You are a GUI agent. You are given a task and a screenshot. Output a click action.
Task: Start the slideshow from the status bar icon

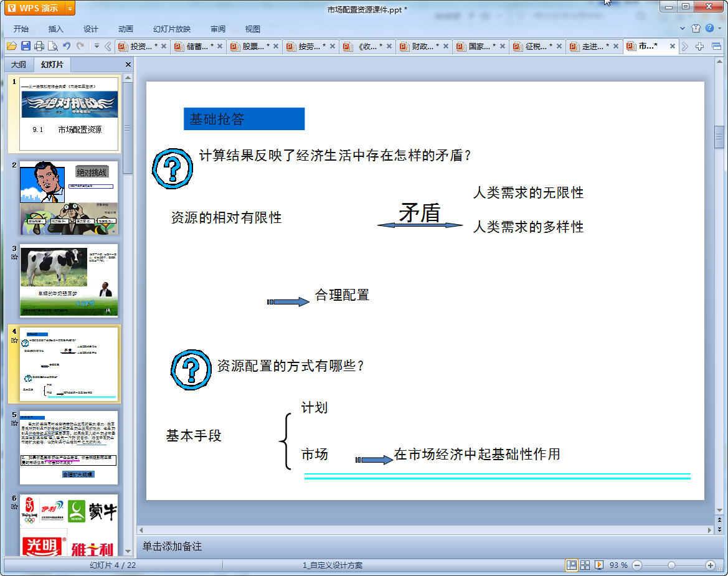(599, 565)
